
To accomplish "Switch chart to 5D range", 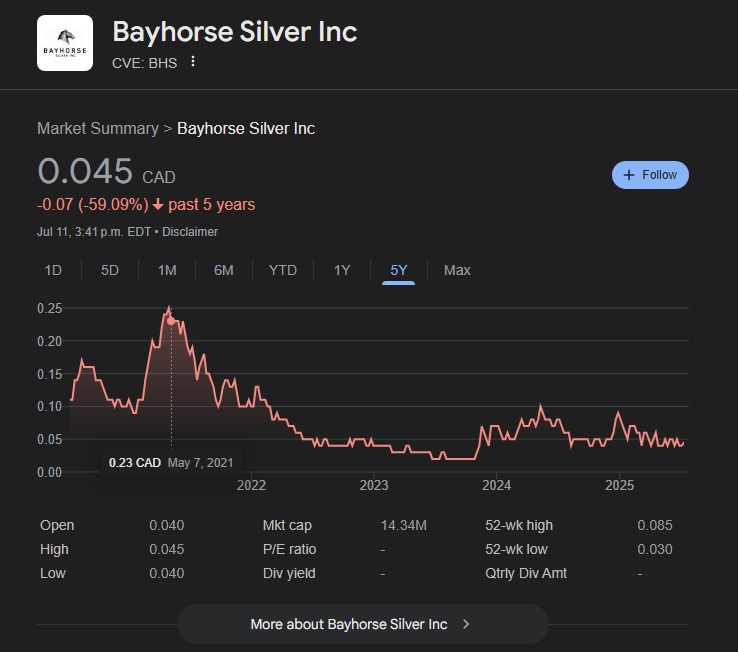I will [x=110, y=270].
